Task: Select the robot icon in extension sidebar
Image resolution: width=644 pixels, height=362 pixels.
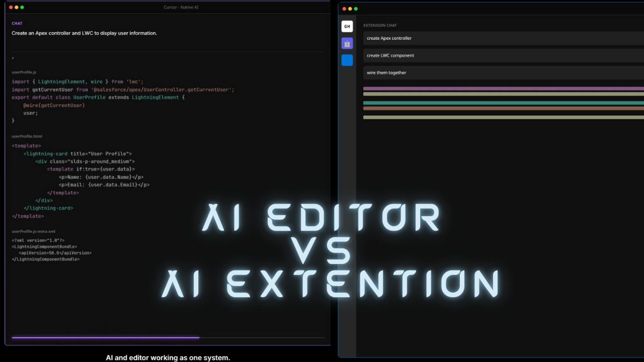Action: click(347, 43)
